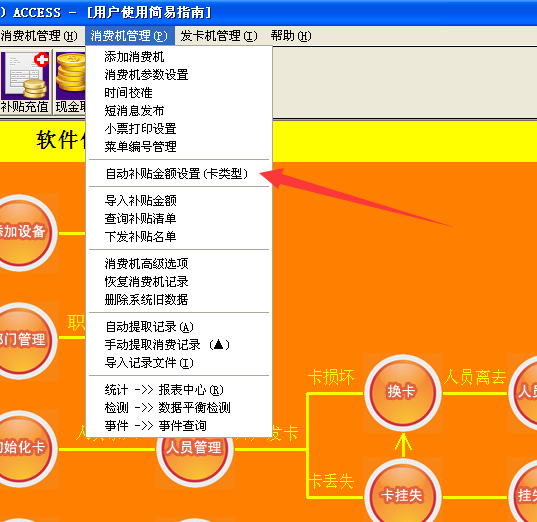
Task: Open 消费机高级选项 menu entry
Action: [179, 264]
